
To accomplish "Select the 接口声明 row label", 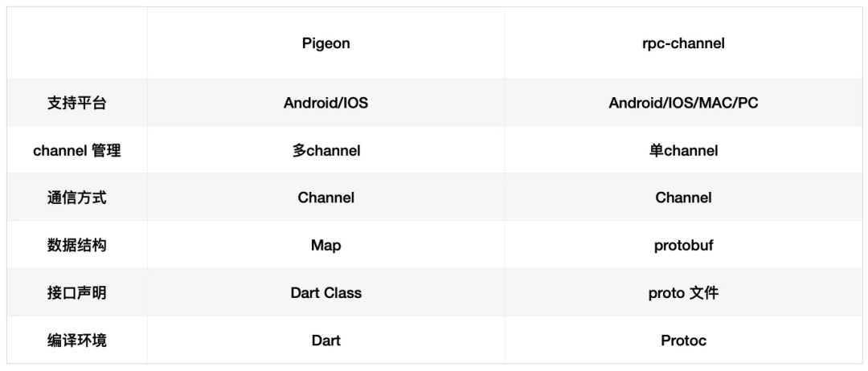I will [76, 292].
